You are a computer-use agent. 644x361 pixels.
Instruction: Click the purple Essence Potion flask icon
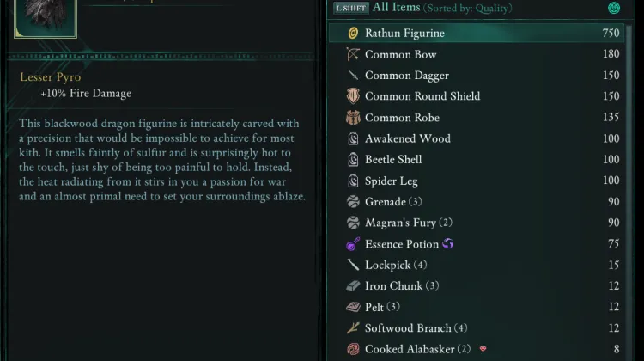[353, 244]
